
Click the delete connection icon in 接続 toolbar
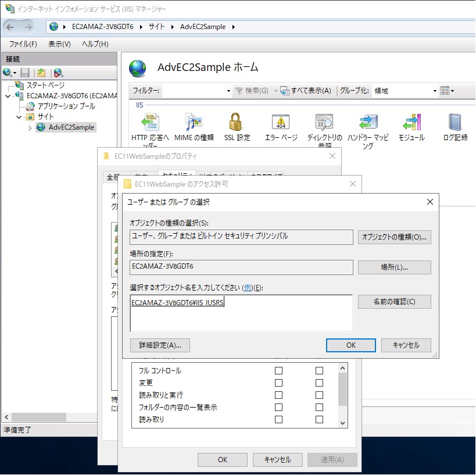click(x=58, y=73)
